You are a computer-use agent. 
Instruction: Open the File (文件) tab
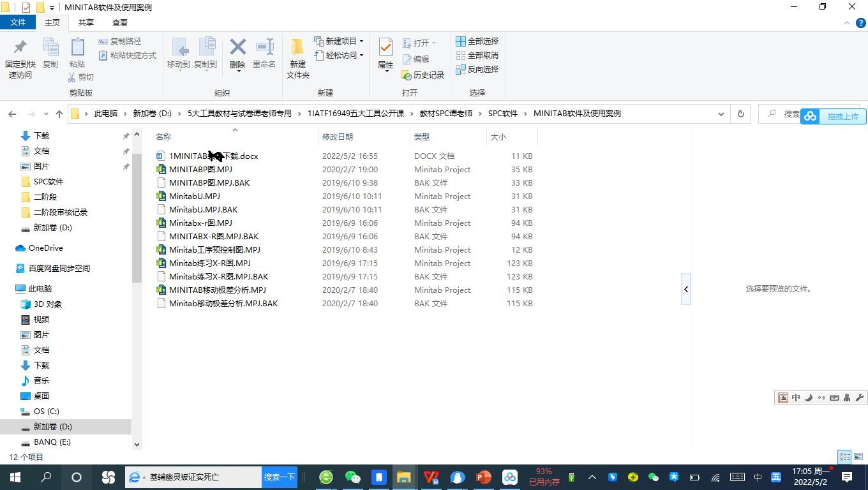(x=18, y=22)
